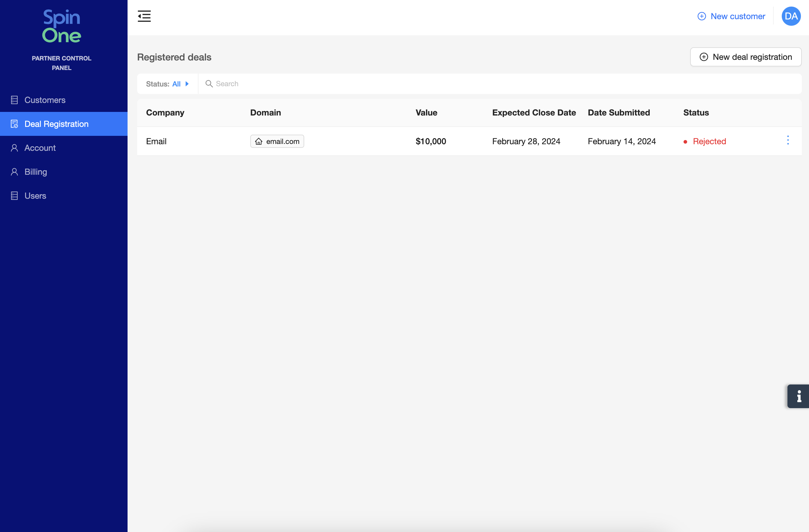Viewport: 809px width, 532px height.
Task: Click the house icon in domain chip
Action: pyautogui.click(x=259, y=141)
